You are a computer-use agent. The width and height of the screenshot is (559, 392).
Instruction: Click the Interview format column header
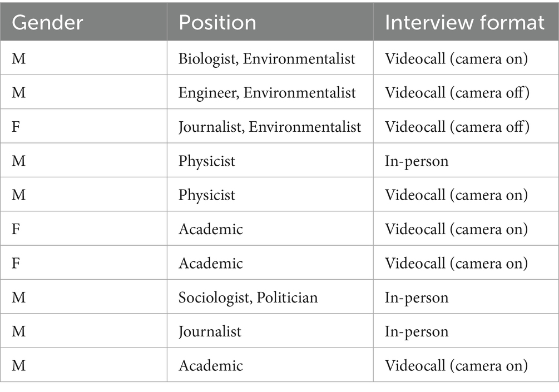[464, 22]
